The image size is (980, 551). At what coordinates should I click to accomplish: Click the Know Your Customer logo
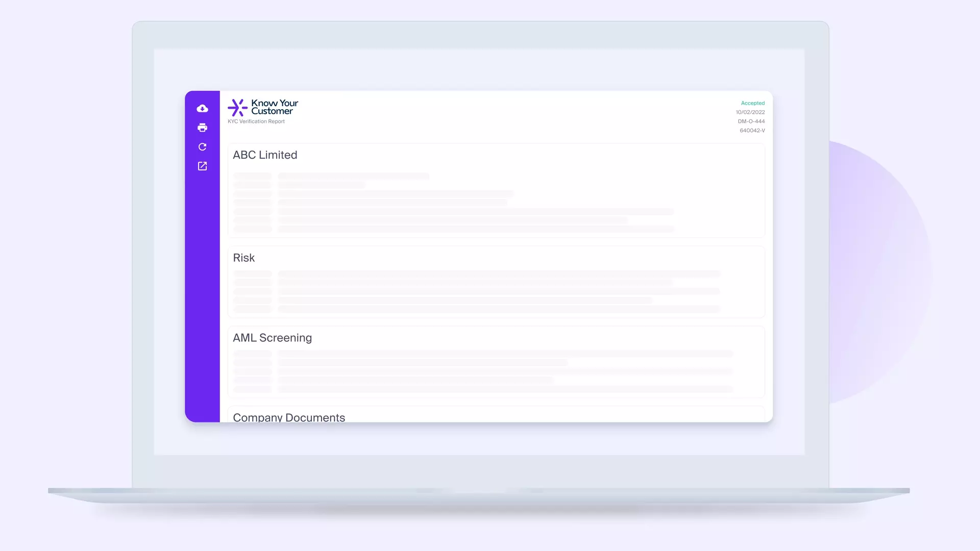[263, 107]
